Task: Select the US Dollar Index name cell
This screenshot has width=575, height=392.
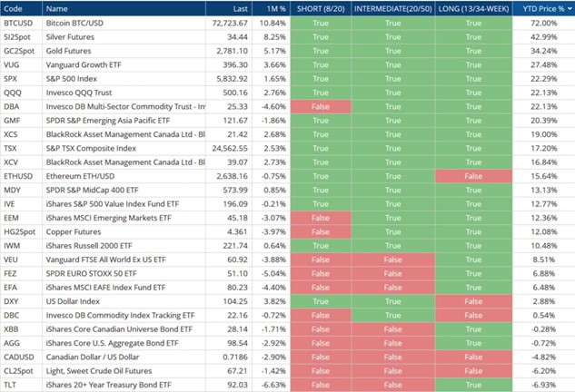Action: pos(124,301)
